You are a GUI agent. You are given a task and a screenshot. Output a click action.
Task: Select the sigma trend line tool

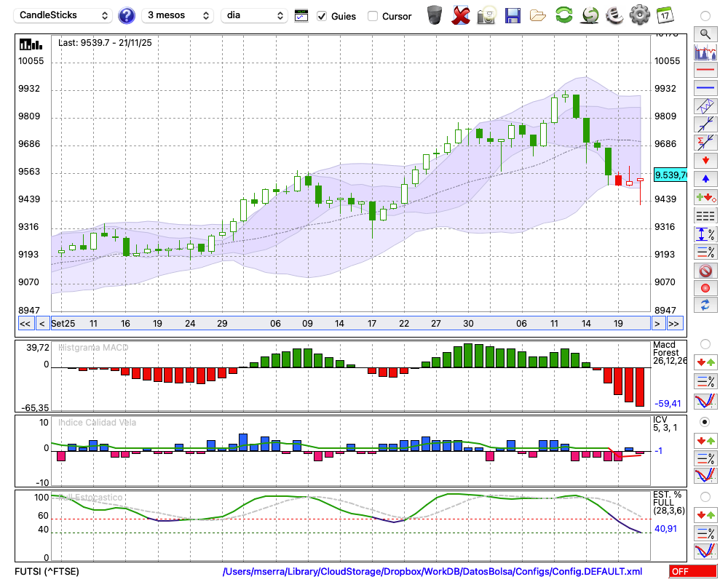point(705,142)
